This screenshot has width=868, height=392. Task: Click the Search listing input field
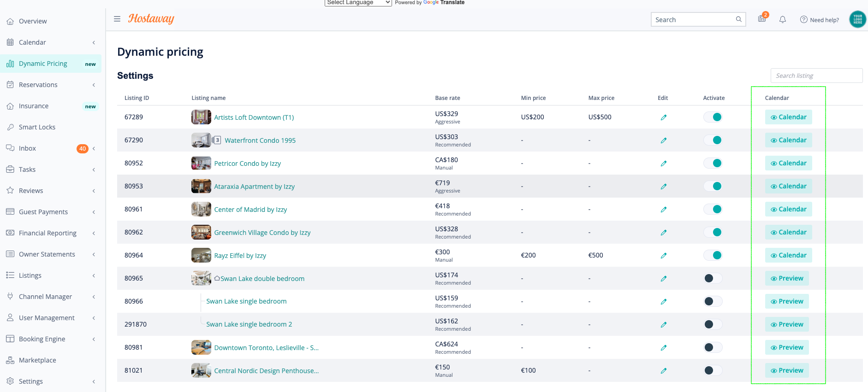point(816,76)
